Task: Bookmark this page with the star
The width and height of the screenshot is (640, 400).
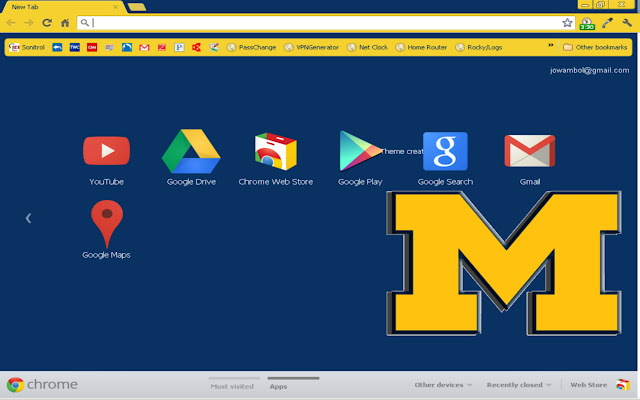Action: (567, 23)
